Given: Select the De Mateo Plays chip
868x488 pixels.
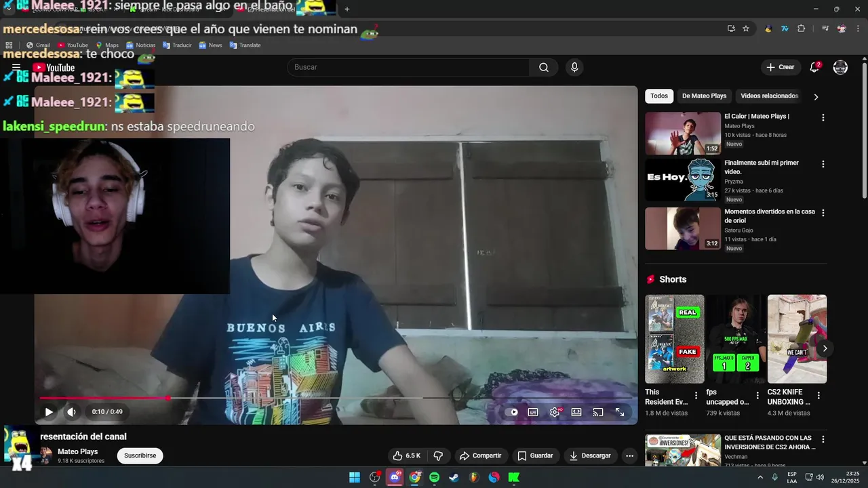Looking at the screenshot, I should [x=704, y=96].
